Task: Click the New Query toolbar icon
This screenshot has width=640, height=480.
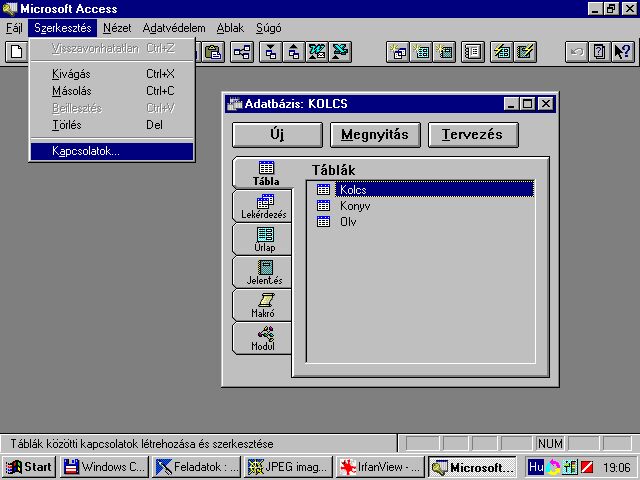Action: pyautogui.click(x=398, y=52)
